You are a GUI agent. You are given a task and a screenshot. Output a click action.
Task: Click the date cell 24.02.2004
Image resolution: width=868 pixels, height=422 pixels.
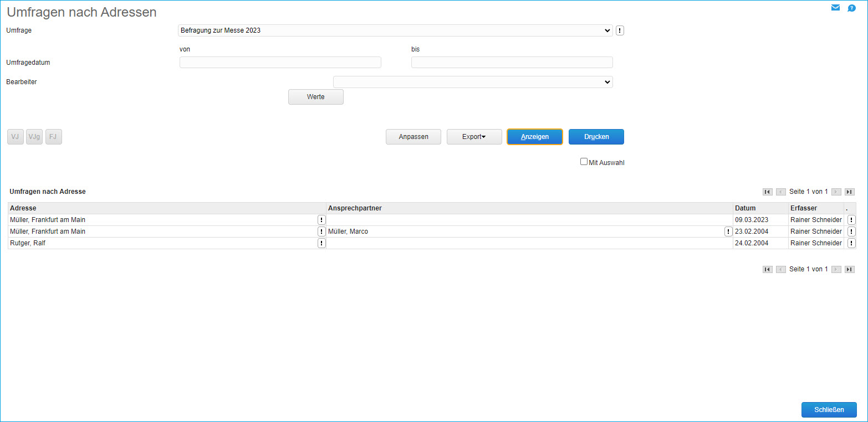pos(761,243)
